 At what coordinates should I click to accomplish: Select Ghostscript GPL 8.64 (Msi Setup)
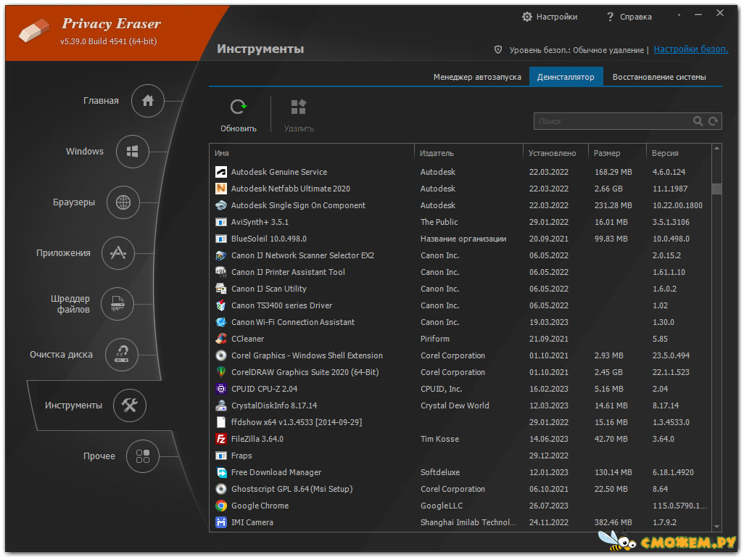(x=460, y=489)
